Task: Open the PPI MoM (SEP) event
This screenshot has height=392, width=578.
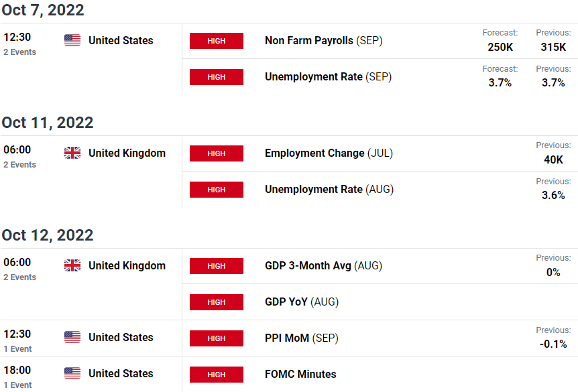Action: [302, 338]
